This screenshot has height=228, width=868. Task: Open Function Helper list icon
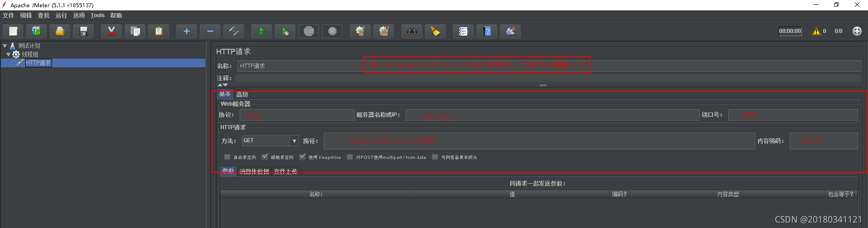pos(463,31)
